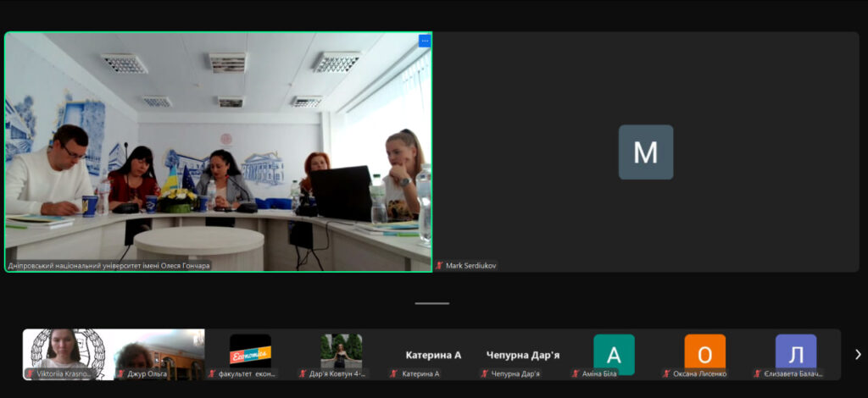Click the muted mic icon for Єлизавета Балач
Screen dimensions: 868x398
(x=758, y=373)
